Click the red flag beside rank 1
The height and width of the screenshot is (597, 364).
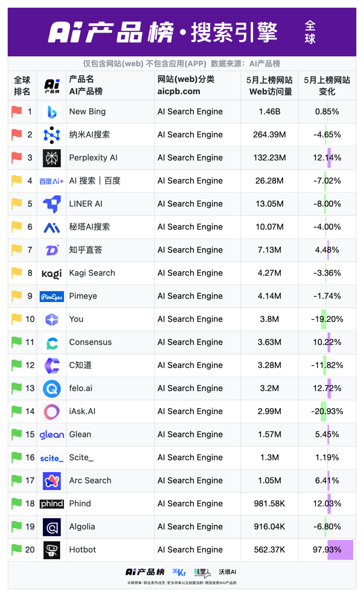(x=17, y=111)
